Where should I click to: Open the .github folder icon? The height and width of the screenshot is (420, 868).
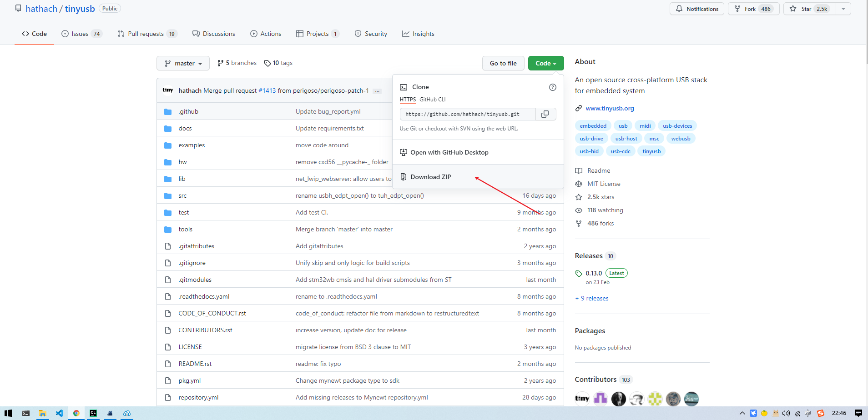[x=168, y=112]
